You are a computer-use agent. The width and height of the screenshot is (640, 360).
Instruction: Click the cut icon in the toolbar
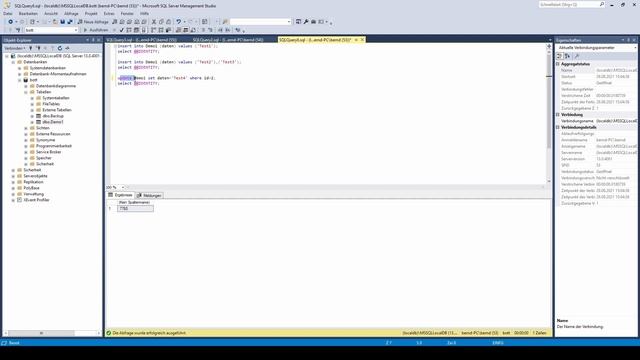pos(154,22)
